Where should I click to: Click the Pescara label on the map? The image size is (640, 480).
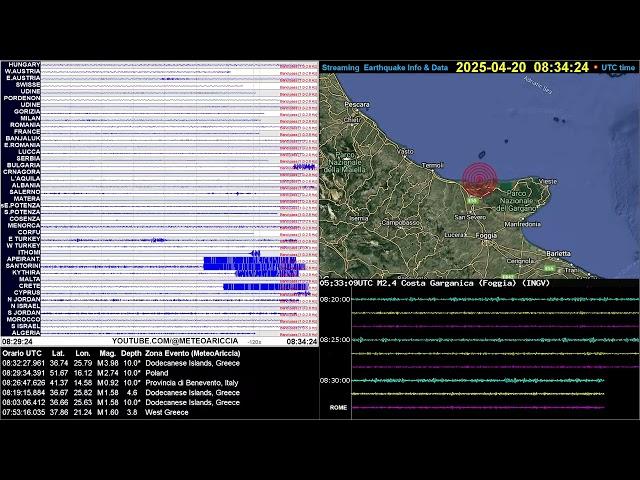[357, 104]
